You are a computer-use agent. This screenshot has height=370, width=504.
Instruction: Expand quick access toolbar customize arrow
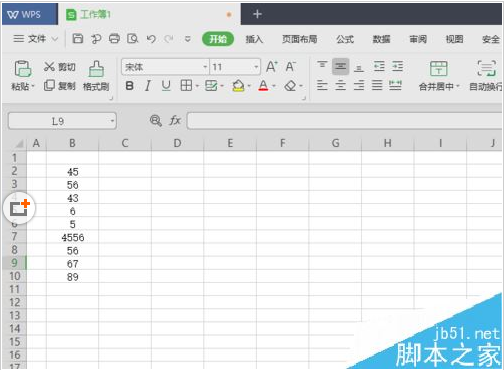[x=188, y=39]
